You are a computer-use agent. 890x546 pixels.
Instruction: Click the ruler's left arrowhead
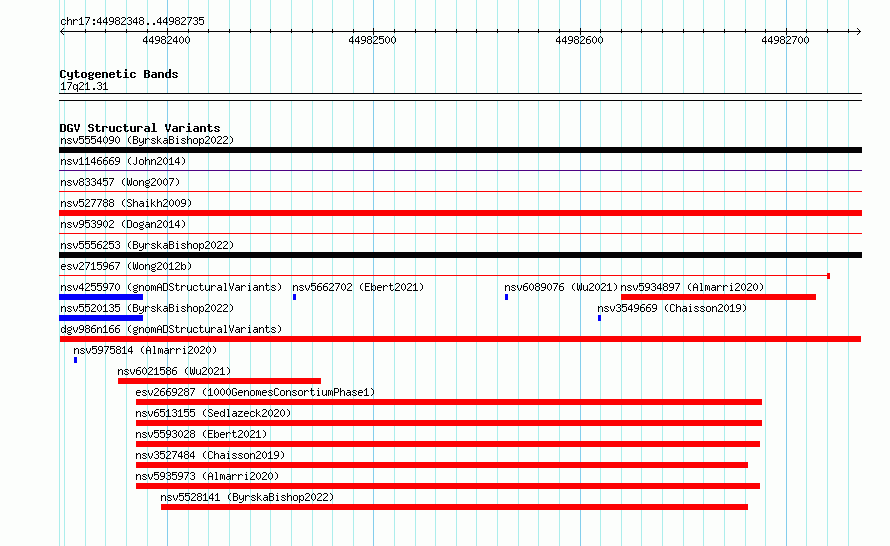coord(62,31)
